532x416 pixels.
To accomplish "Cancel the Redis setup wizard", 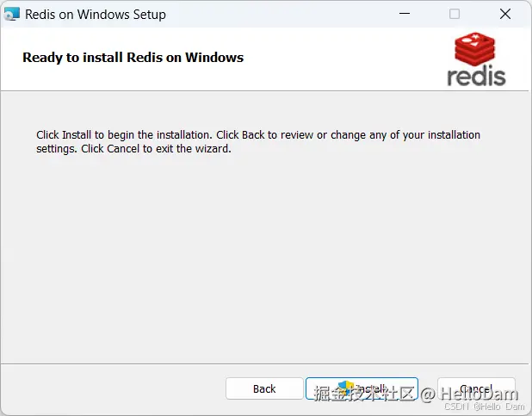I will pyautogui.click(x=476, y=388).
